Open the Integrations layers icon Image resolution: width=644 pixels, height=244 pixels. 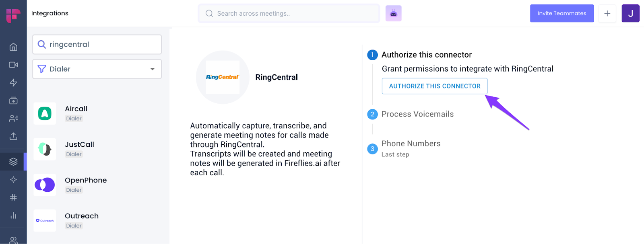pyautogui.click(x=13, y=162)
